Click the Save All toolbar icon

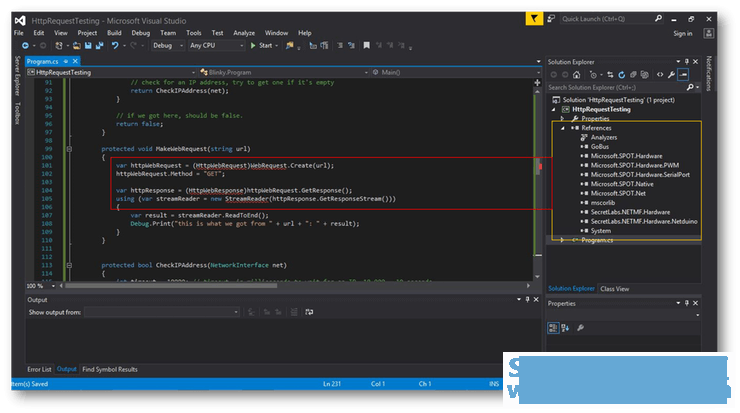click(x=99, y=46)
